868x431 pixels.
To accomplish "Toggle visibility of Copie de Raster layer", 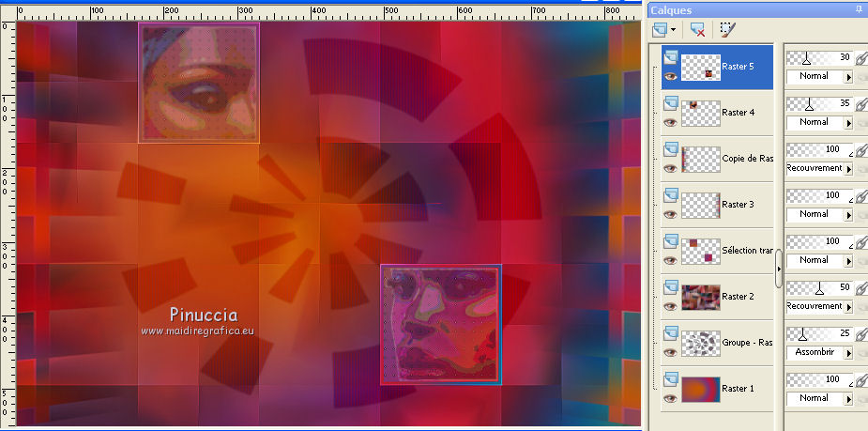I will coord(670,168).
